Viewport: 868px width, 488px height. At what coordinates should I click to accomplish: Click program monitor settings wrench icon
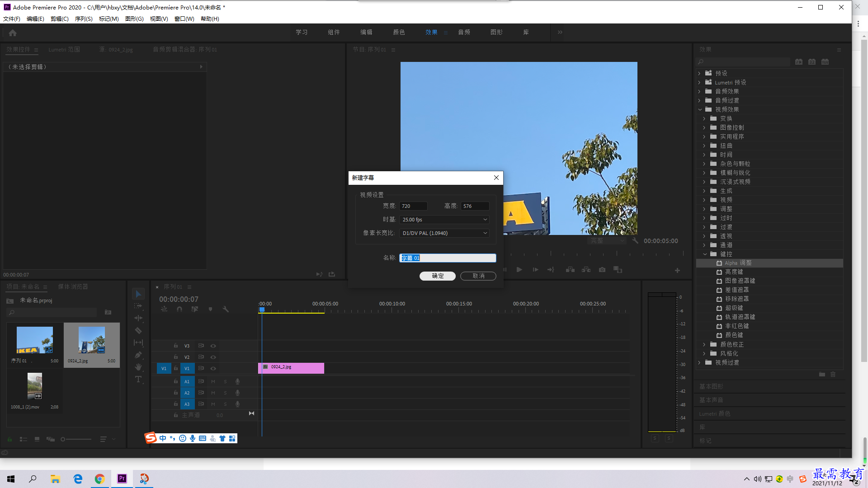tap(635, 241)
